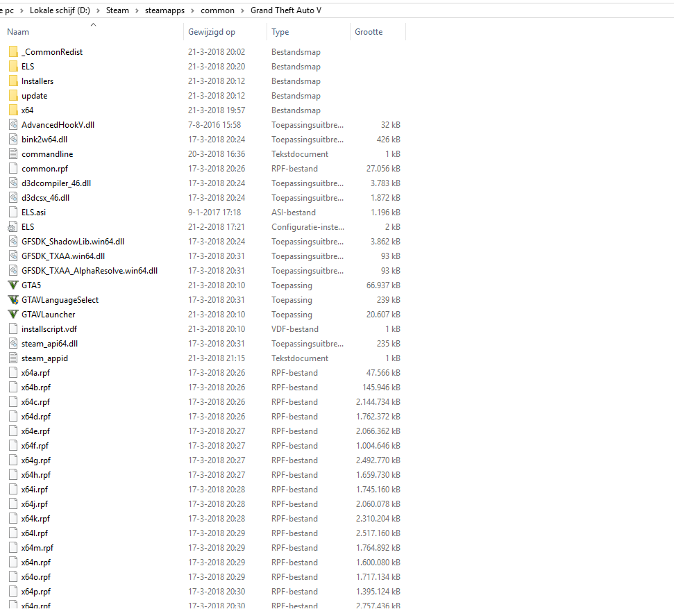The width and height of the screenshot is (674, 616).
Task: Click the GTAVLanguageSelect application icon
Action: pos(13,300)
